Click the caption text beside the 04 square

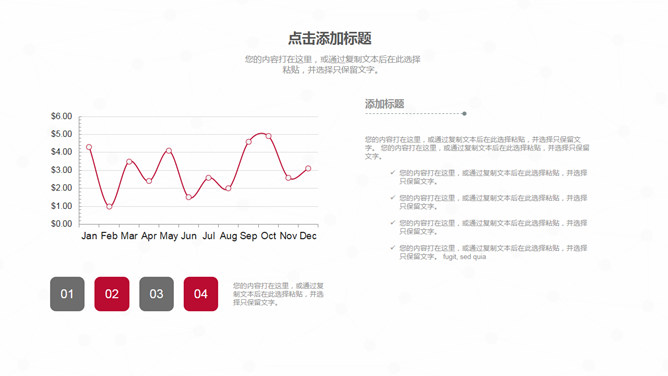click(x=278, y=294)
